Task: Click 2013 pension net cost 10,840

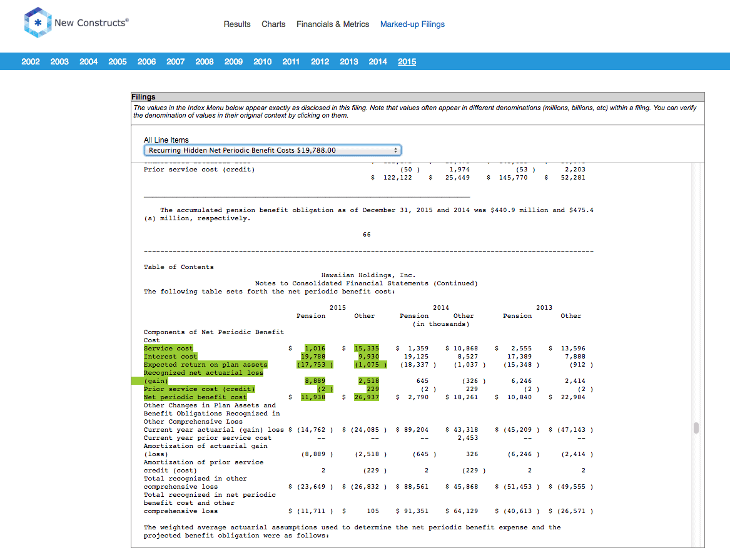Action: click(520, 397)
